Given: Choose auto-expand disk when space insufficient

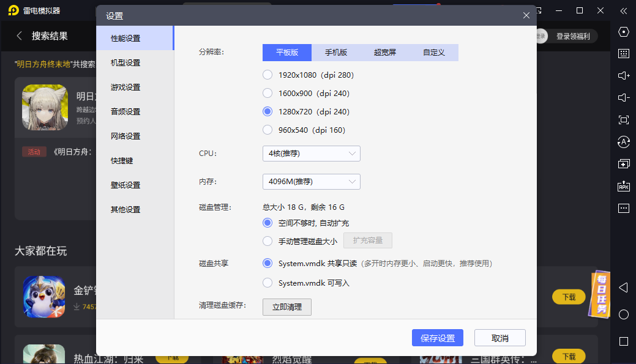Looking at the screenshot, I should [267, 223].
